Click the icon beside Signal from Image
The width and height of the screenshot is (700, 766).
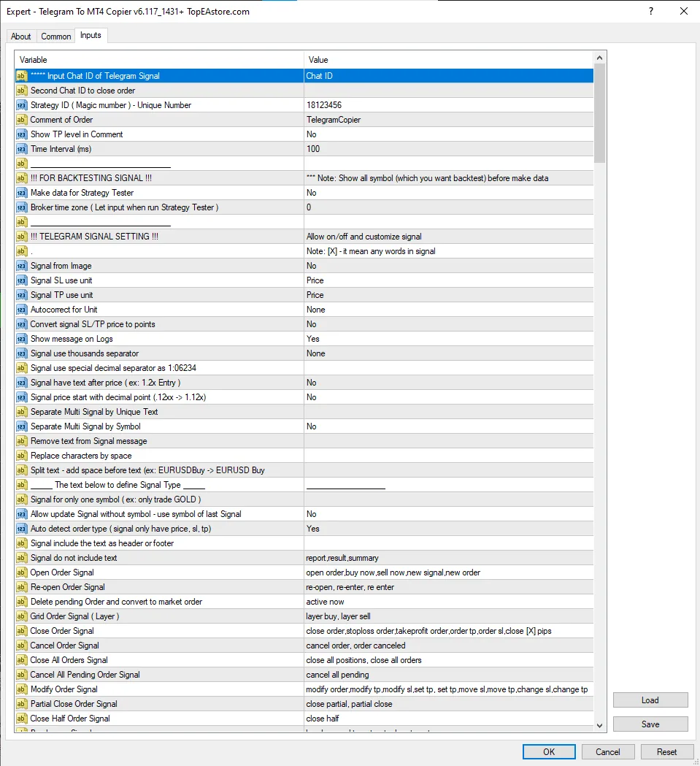(21, 266)
